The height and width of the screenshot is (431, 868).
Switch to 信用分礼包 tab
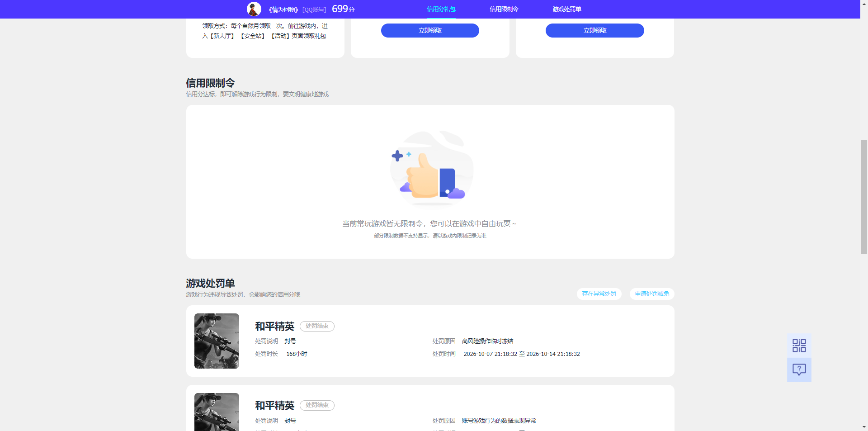pyautogui.click(x=441, y=9)
